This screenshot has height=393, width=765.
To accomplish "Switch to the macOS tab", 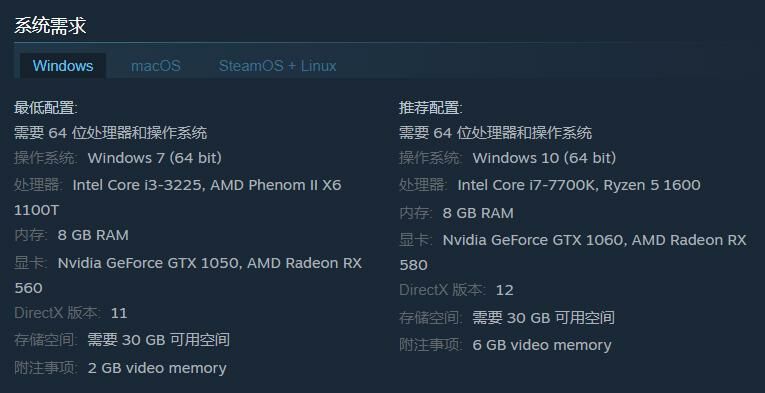I will 156,66.
